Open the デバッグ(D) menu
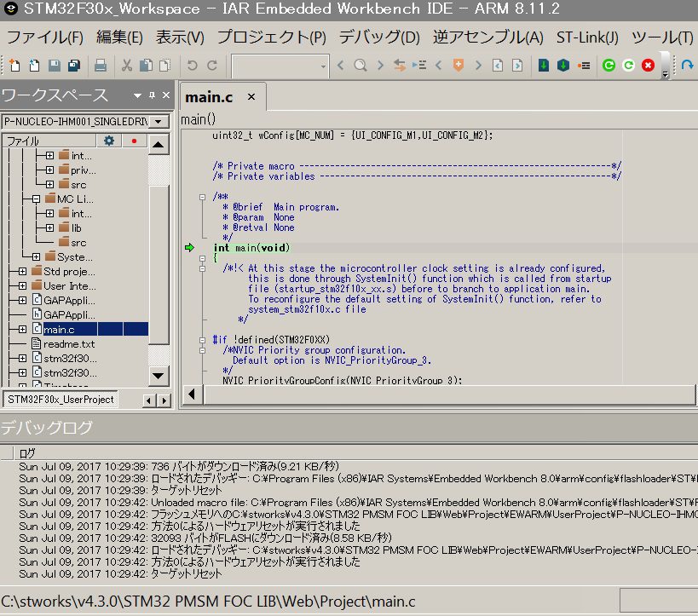This screenshot has height=616, width=698. pyautogui.click(x=379, y=37)
